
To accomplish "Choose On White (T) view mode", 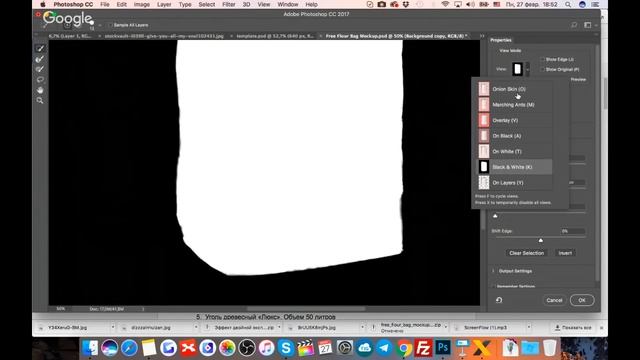I will point(515,151).
